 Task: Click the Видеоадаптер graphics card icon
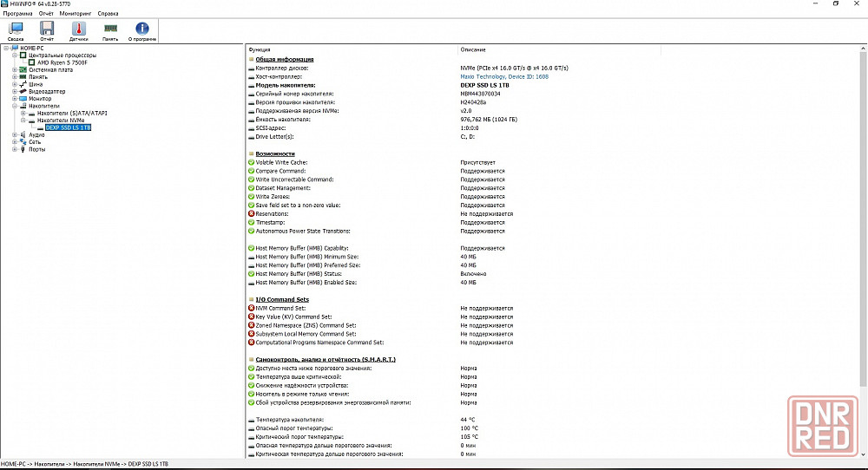coord(23,91)
